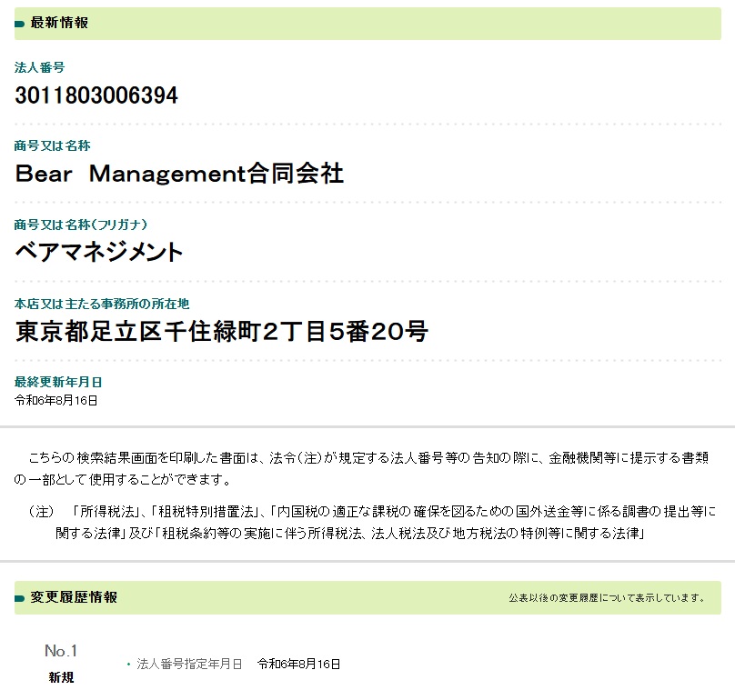The width and height of the screenshot is (735, 700).
Task: Click the note 公表以後の変更履歴について表示しています。
Action: [x=608, y=598]
